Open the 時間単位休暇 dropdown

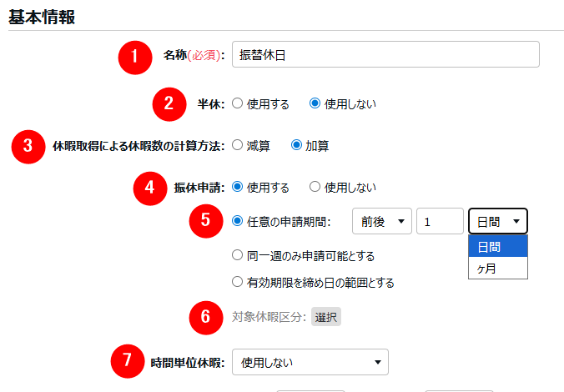[310, 362]
